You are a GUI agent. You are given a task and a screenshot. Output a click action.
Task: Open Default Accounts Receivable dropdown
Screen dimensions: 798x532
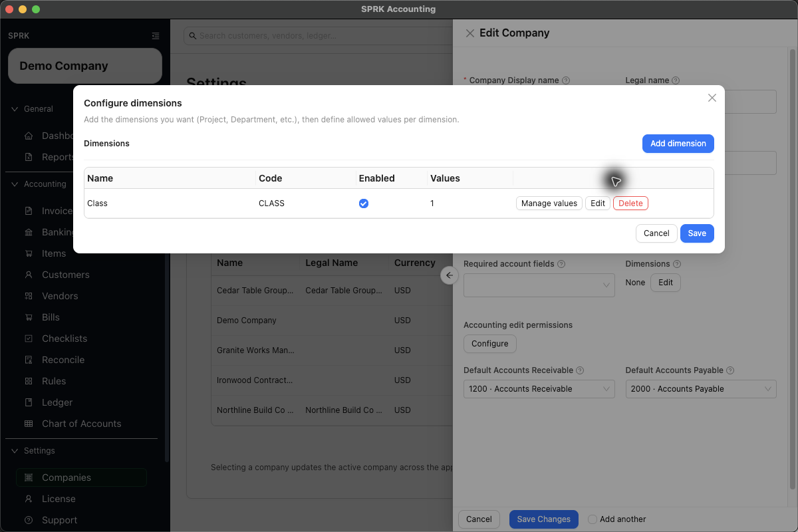click(x=539, y=389)
